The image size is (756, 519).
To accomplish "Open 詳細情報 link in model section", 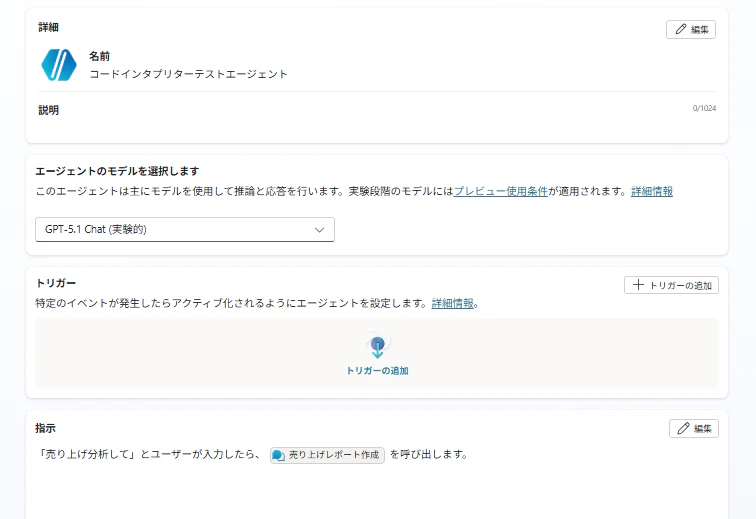I will point(652,191).
